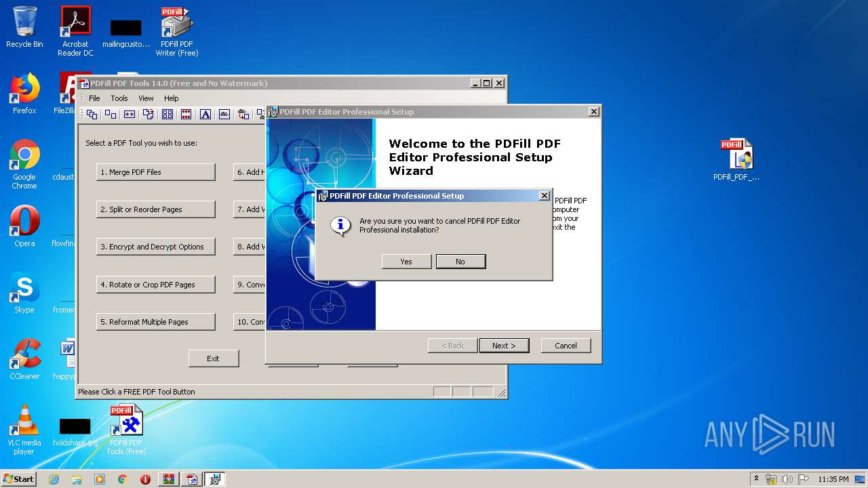The image size is (868, 488).
Task: Open the Start menu
Action: coord(19,479)
